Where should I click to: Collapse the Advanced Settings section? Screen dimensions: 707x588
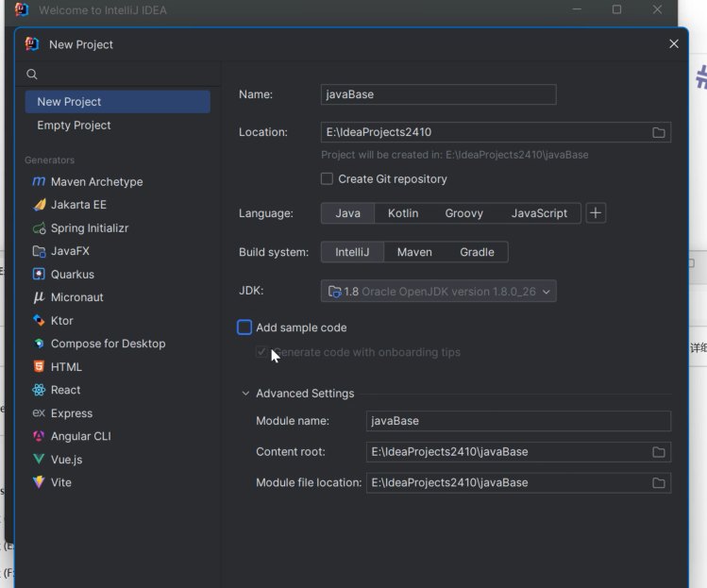pyautogui.click(x=245, y=394)
